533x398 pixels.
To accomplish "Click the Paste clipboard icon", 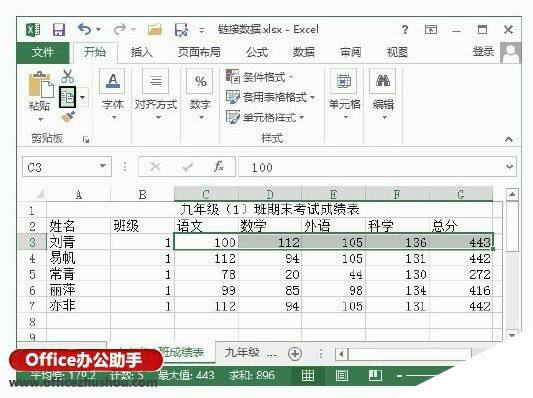I will coord(40,85).
